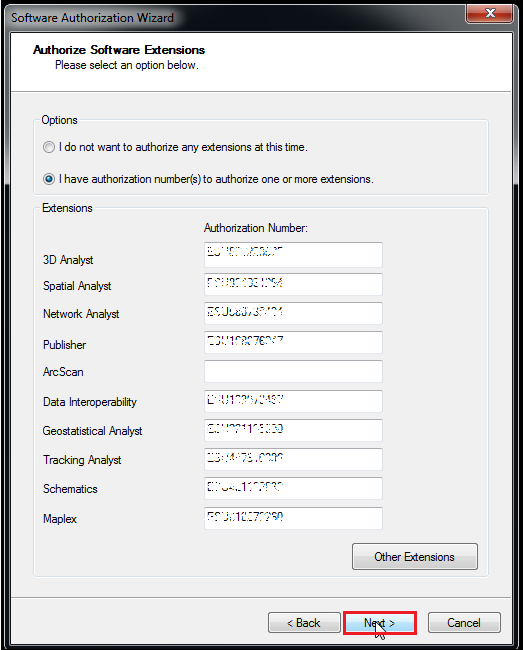Click the 'Data Interoperability' extension label

90,402
